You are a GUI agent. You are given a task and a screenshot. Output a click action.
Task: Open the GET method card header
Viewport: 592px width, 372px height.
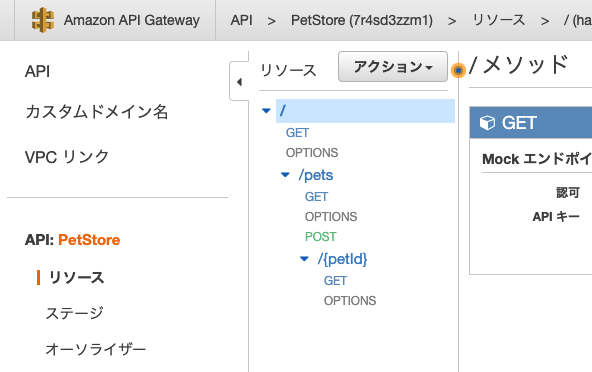pyautogui.click(x=531, y=122)
